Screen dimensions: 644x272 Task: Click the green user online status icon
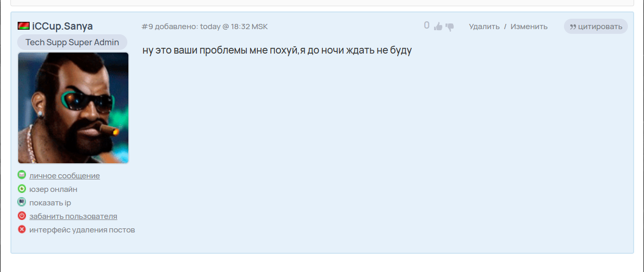click(22, 189)
